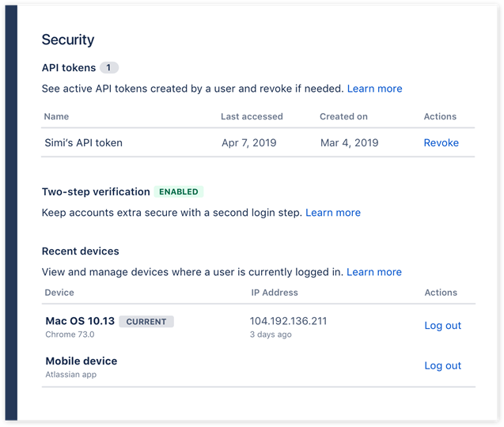Select the Mar 4, 2019 created date
The height and width of the screenshot is (427, 504).
point(350,142)
